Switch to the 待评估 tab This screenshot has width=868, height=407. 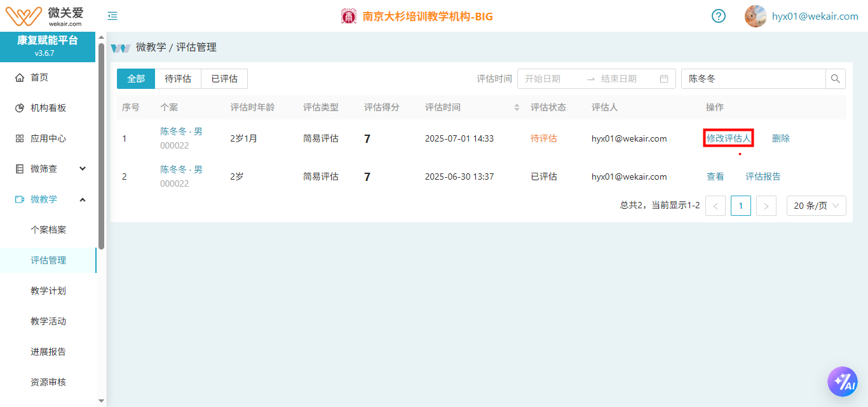coord(178,79)
